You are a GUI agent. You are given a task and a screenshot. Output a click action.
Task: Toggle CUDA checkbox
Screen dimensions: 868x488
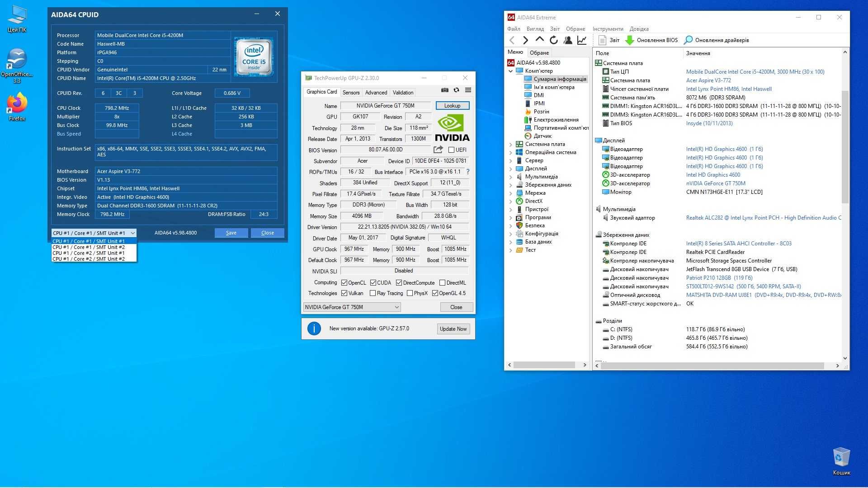pyautogui.click(x=373, y=283)
